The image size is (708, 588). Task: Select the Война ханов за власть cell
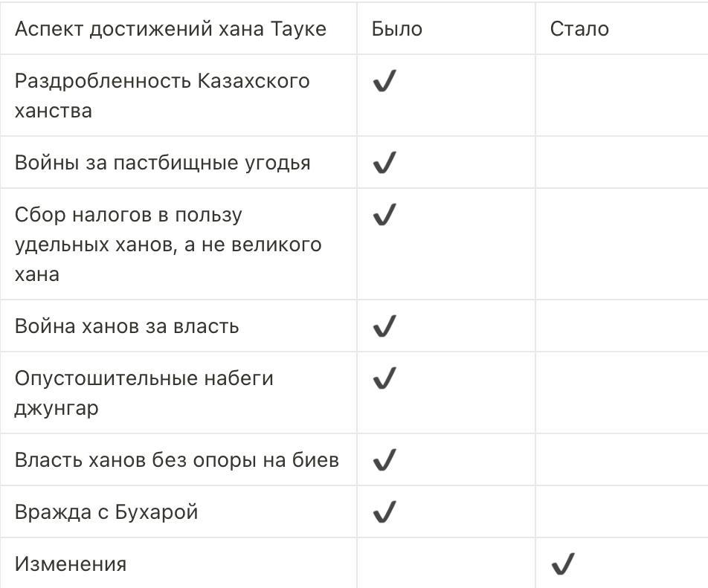(x=126, y=326)
